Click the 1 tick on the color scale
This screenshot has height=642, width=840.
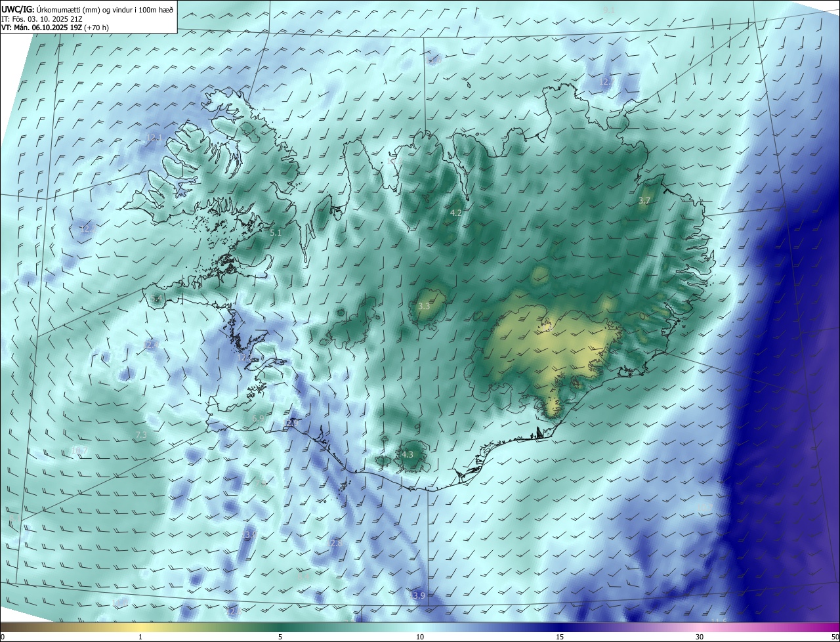pyautogui.click(x=140, y=637)
